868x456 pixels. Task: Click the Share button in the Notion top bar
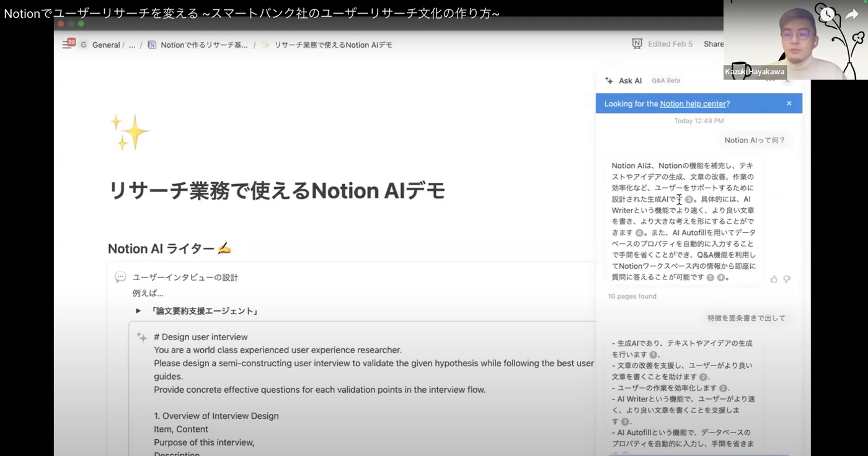pos(714,44)
